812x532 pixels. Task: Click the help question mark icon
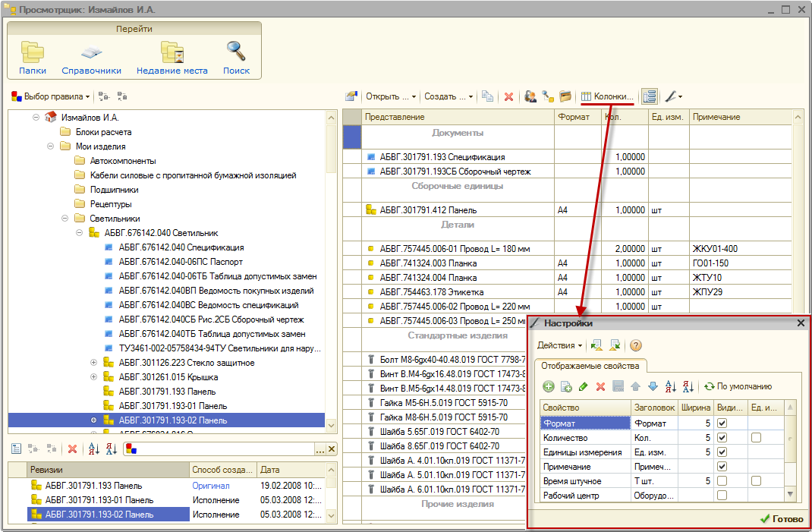[636, 345]
